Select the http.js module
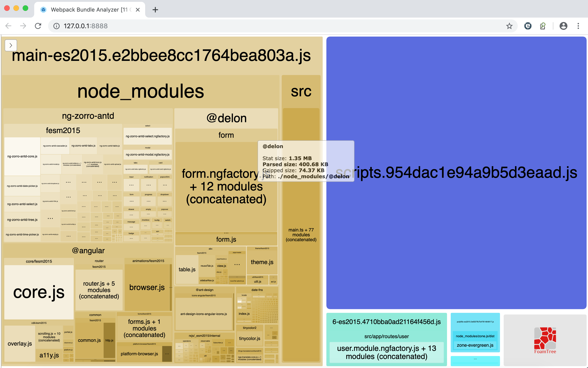Screen dimensions: 588x368 109,340
